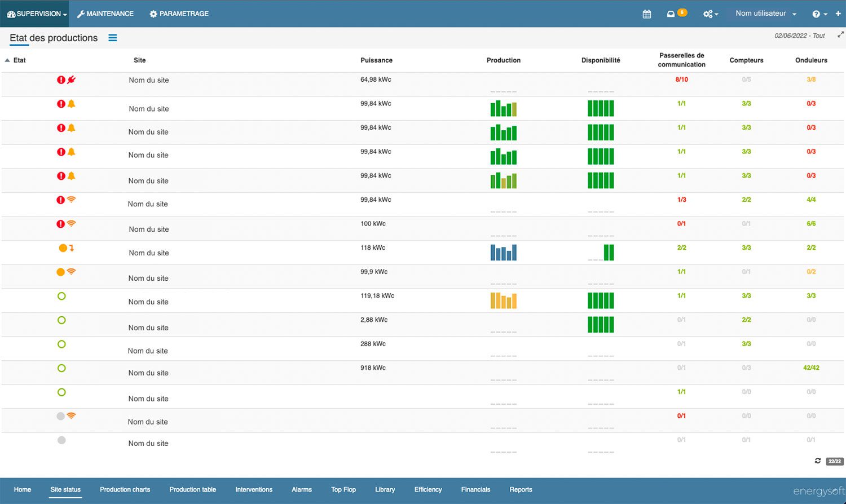Image resolution: width=846 pixels, height=504 pixels.
Task: Open the calendar icon in top bar
Action: coord(647,14)
